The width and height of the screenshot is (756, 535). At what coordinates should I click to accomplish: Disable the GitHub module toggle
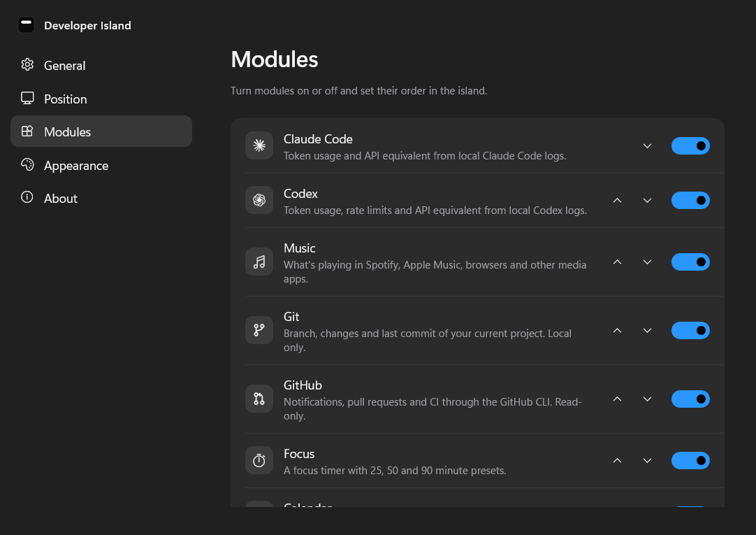point(690,399)
